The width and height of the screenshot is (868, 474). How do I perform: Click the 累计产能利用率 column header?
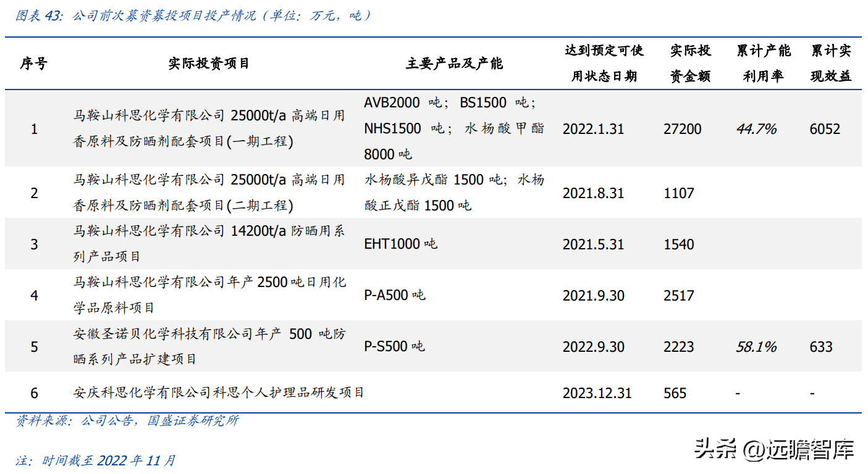coord(763,63)
